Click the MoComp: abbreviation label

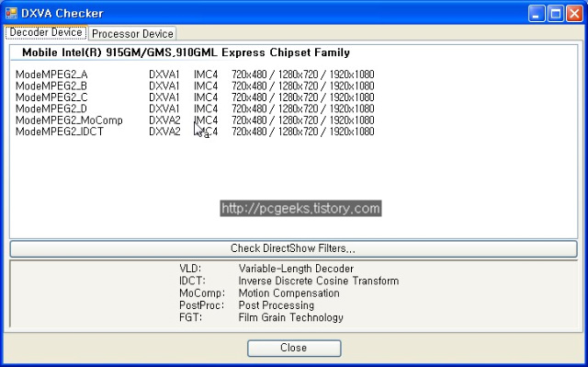[x=202, y=293]
